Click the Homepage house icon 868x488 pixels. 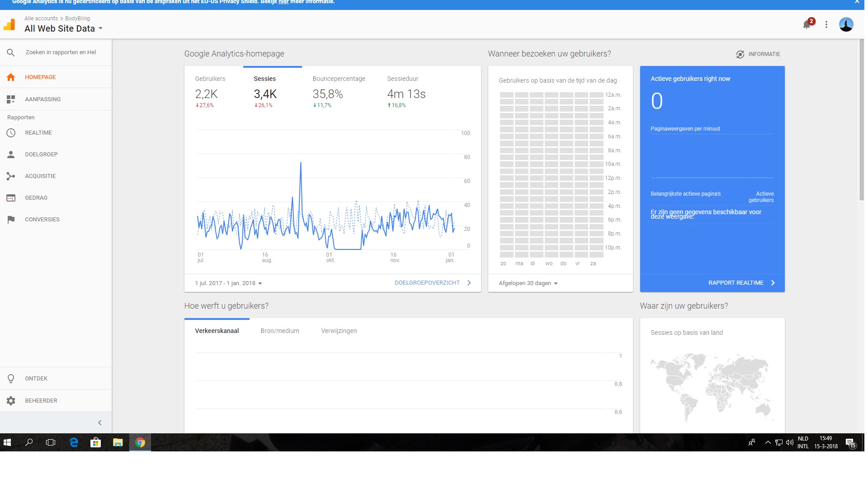coord(11,77)
